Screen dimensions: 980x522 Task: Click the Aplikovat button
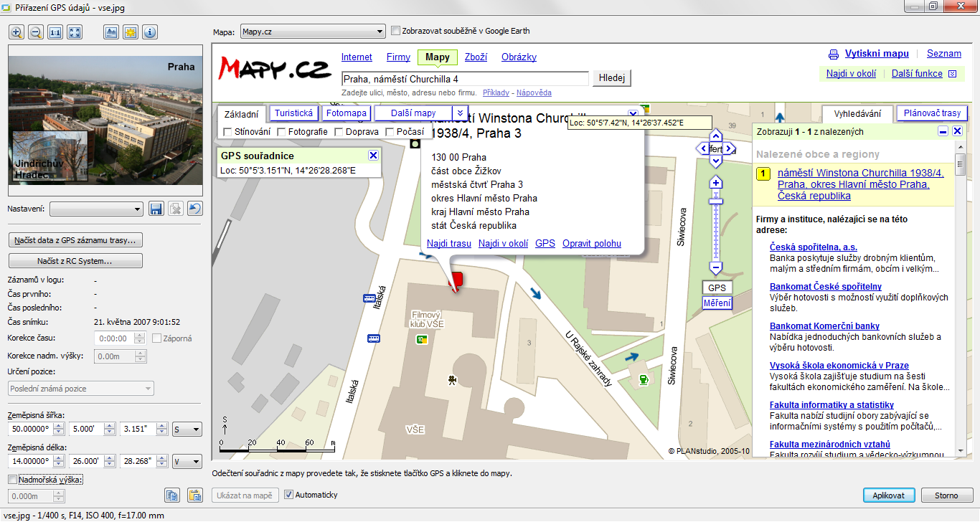[888, 495]
